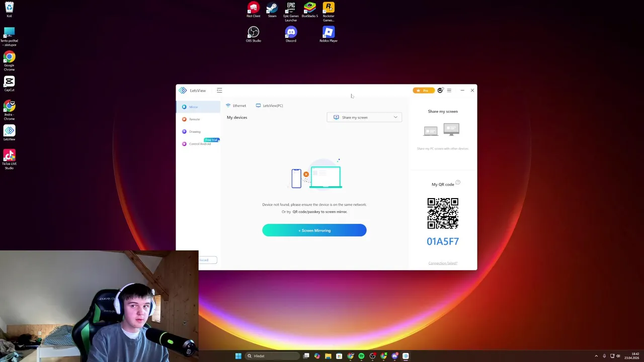Select the Jindra - Chrome desktop icon
The image size is (644, 362).
(x=9, y=111)
